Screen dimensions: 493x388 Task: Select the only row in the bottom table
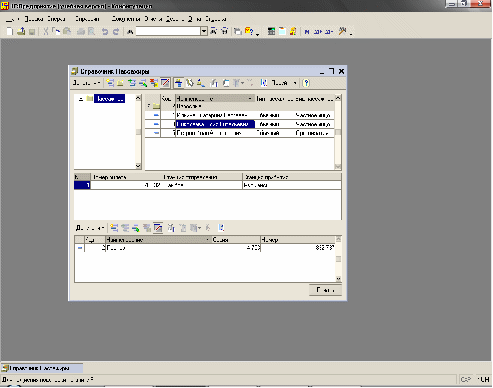205,248
